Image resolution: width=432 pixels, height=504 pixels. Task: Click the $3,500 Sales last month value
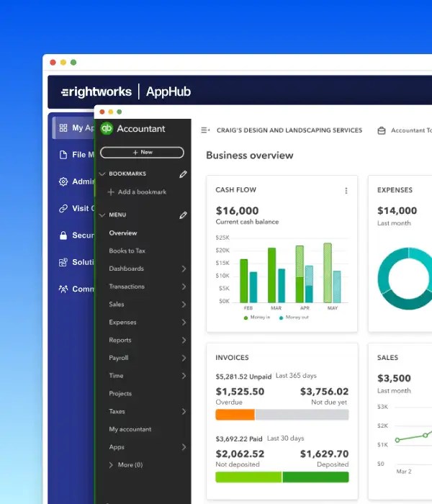(x=394, y=378)
